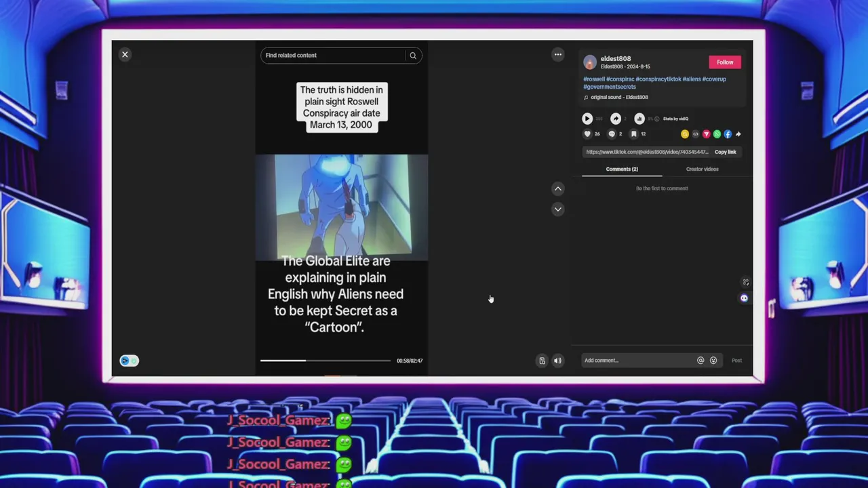Post the comment
The height and width of the screenshot is (488, 868).
[736, 361]
